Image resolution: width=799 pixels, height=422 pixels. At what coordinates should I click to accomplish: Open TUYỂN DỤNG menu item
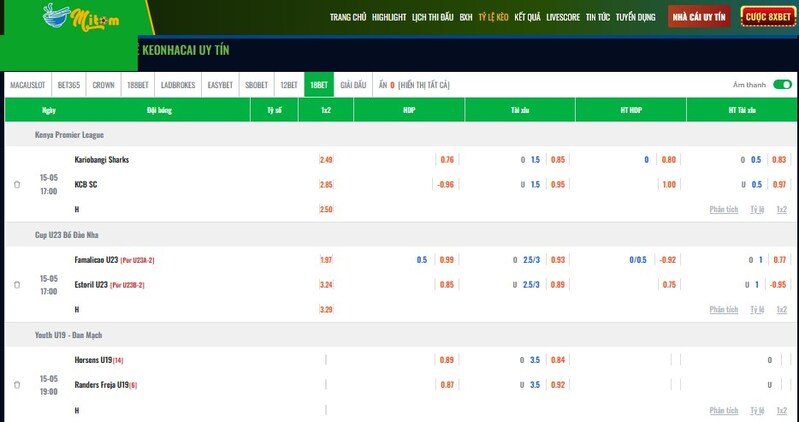(635, 17)
